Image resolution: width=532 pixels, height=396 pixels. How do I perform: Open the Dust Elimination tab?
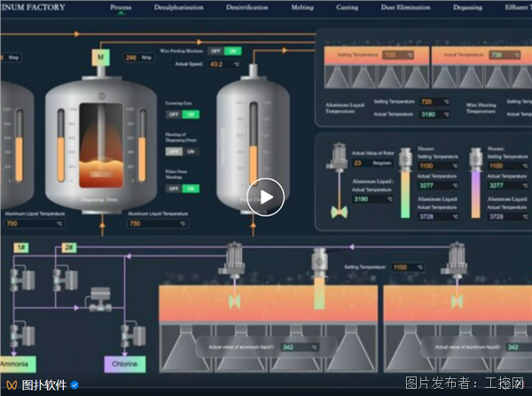(405, 7)
